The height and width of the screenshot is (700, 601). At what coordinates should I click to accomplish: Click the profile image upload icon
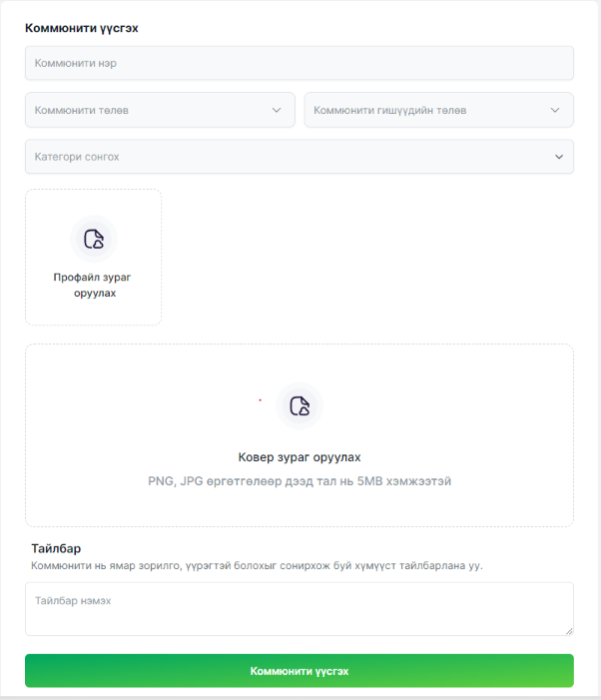click(x=93, y=239)
